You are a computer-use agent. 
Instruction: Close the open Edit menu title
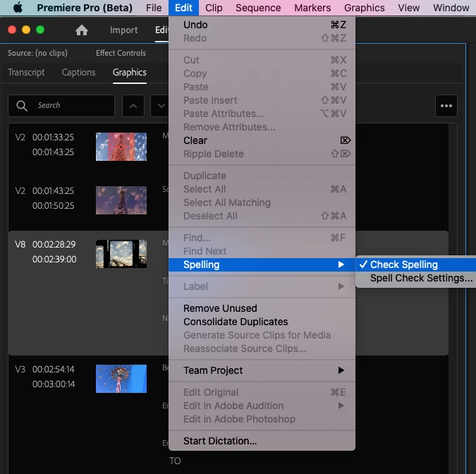tap(183, 8)
